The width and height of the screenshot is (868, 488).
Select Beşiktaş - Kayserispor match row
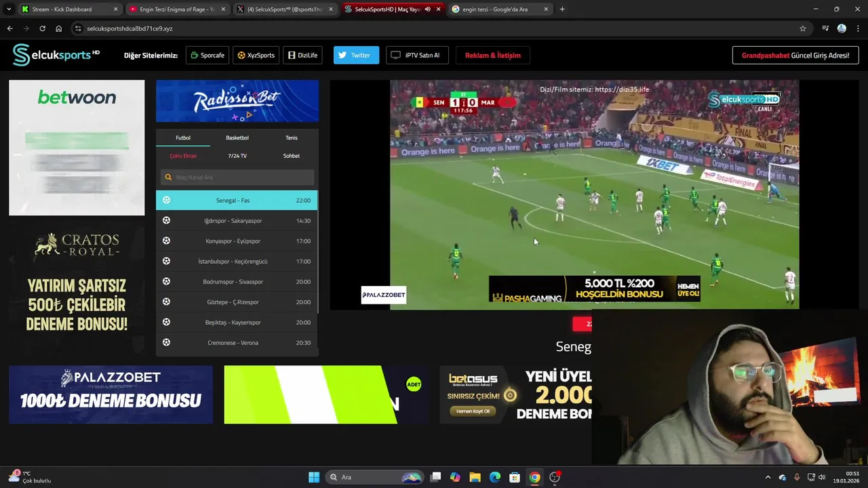(x=237, y=322)
